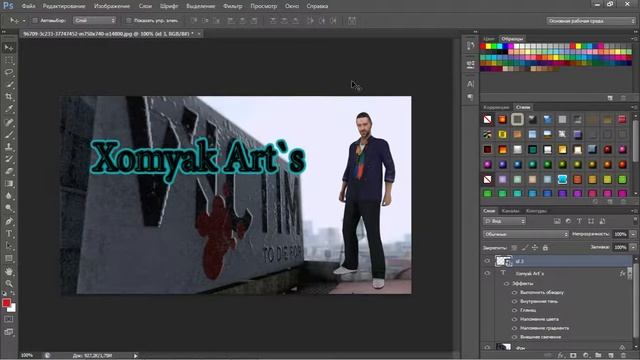Select the Zoom tool
Screen dimensions: 640x360
[x=9, y=283]
